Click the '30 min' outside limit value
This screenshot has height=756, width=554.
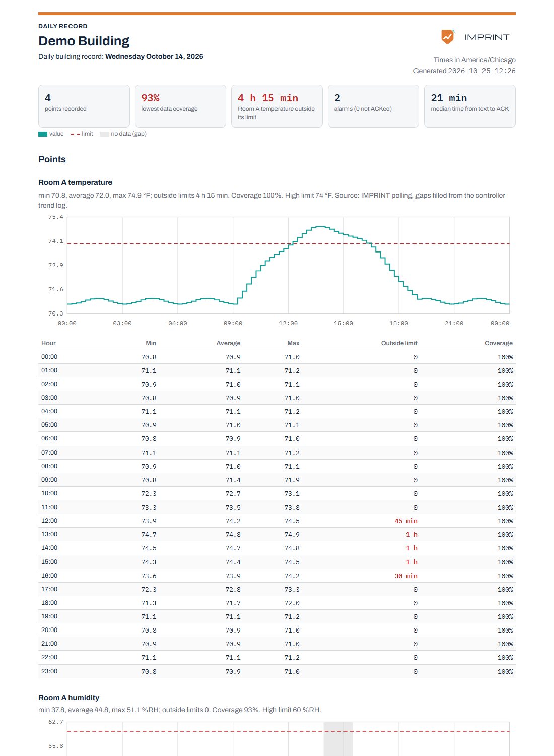(x=406, y=576)
